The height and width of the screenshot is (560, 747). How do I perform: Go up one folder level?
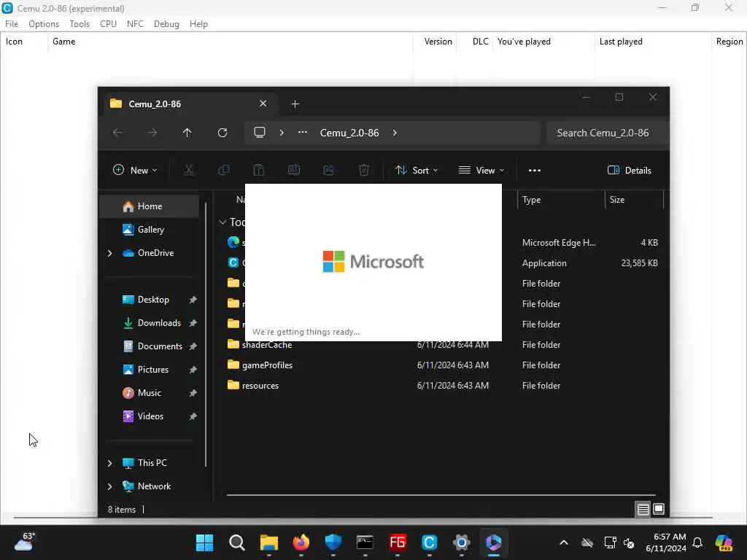pos(187,133)
